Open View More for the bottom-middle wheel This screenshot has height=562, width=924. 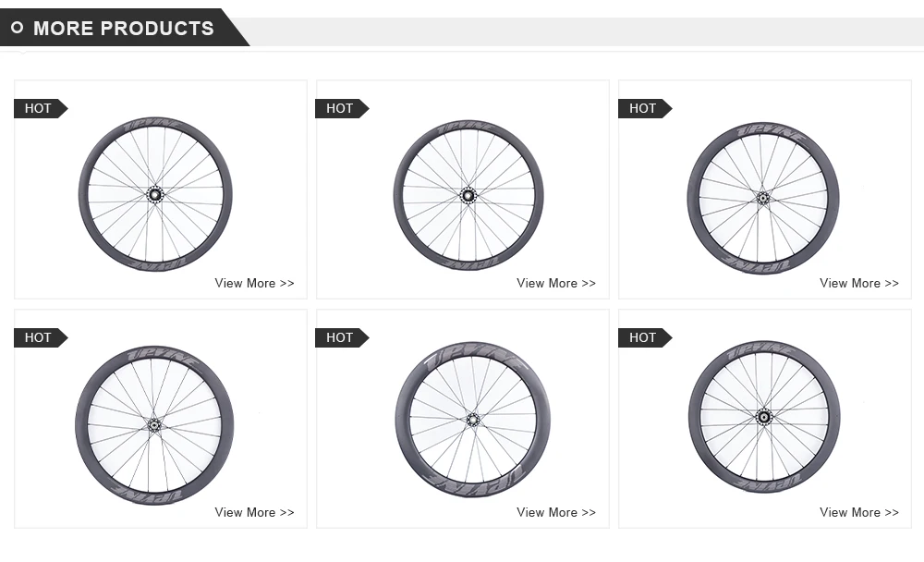pos(556,512)
